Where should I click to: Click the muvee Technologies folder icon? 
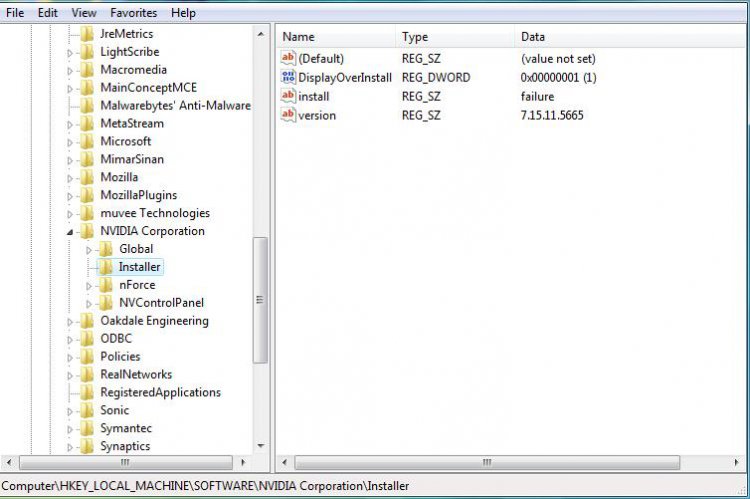(87, 213)
